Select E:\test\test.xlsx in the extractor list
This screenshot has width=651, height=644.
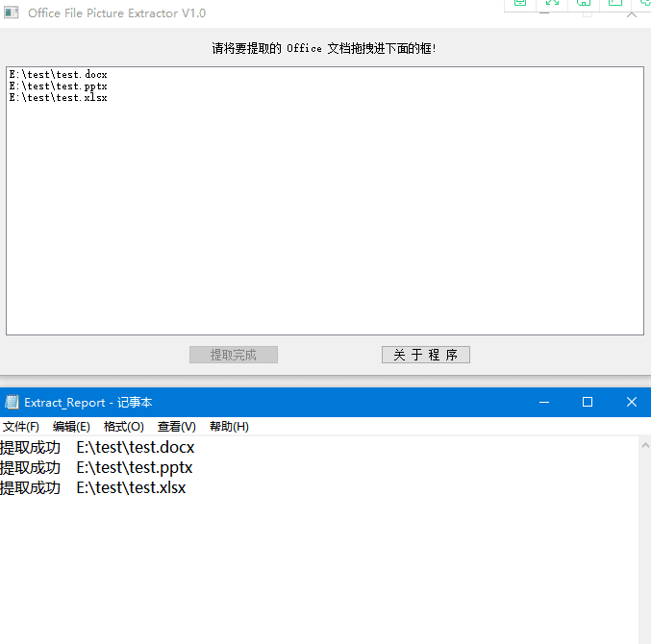pos(58,98)
